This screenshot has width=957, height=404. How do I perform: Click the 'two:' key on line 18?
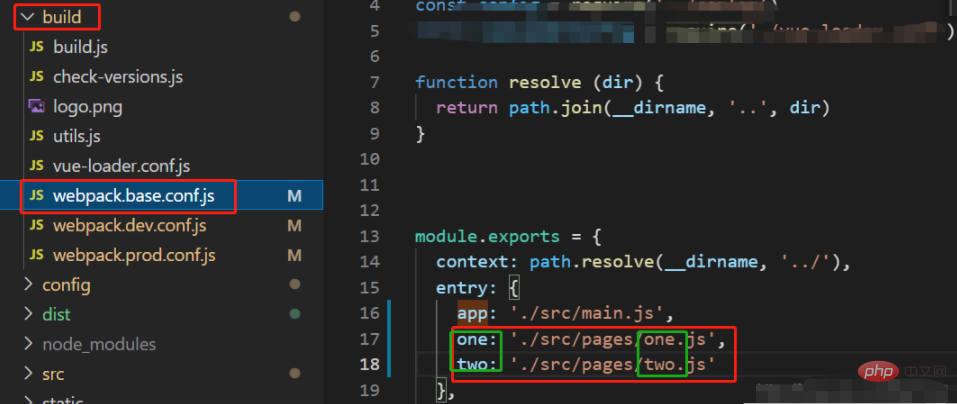[x=477, y=365]
